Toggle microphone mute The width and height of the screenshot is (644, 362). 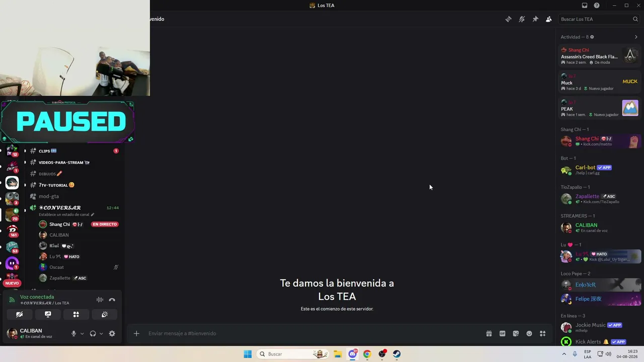[x=73, y=333]
